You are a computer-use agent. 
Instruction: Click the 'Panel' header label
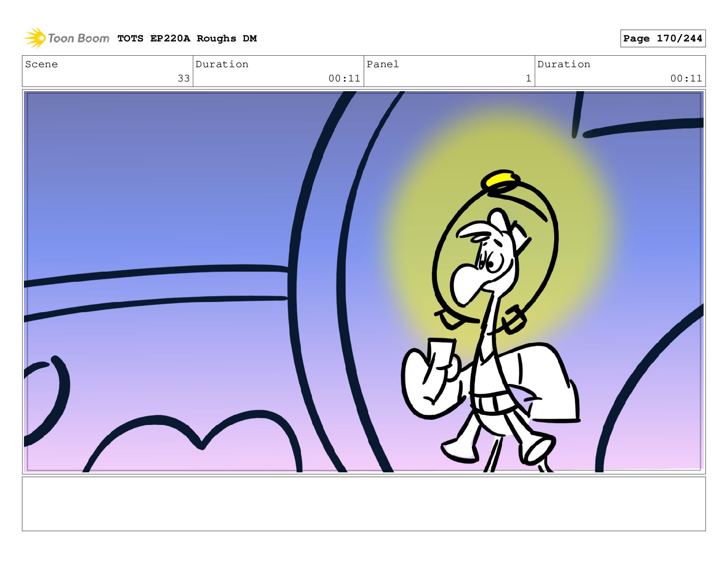click(382, 64)
